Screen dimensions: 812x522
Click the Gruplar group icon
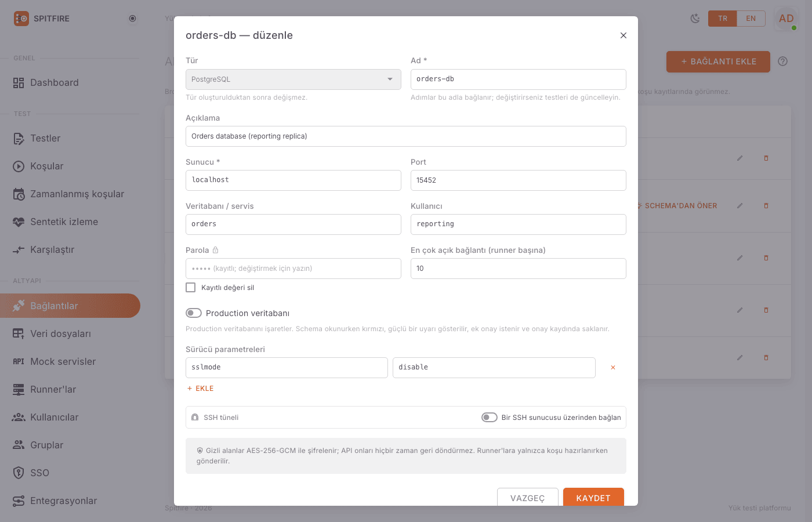(19, 445)
